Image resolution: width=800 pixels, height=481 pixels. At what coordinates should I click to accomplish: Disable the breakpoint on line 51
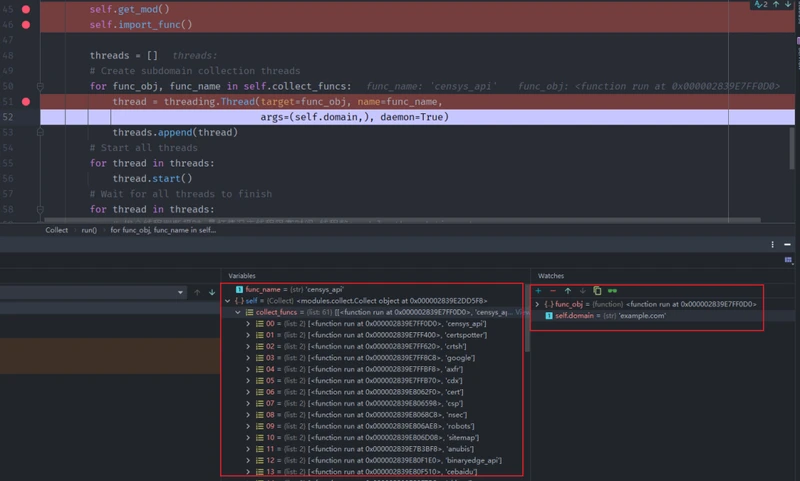point(26,102)
